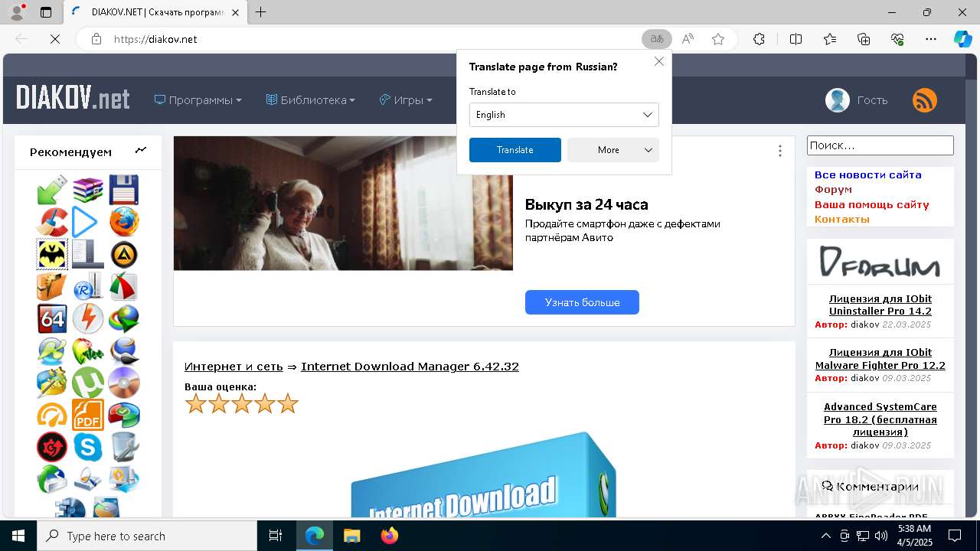This screenshot has width=980, height=551.
Task: Open the Edge profile icon
Action: coord(16,12)
